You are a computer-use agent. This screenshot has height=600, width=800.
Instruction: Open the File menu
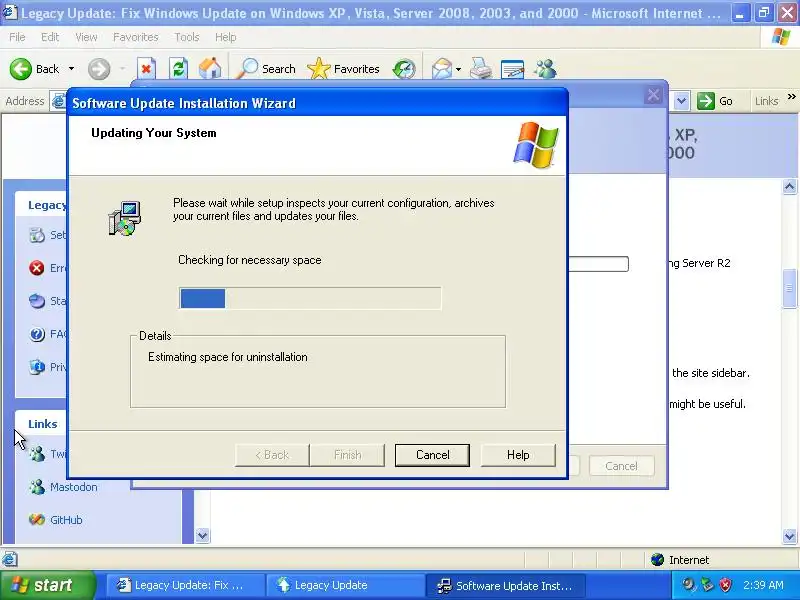(17, 37)
